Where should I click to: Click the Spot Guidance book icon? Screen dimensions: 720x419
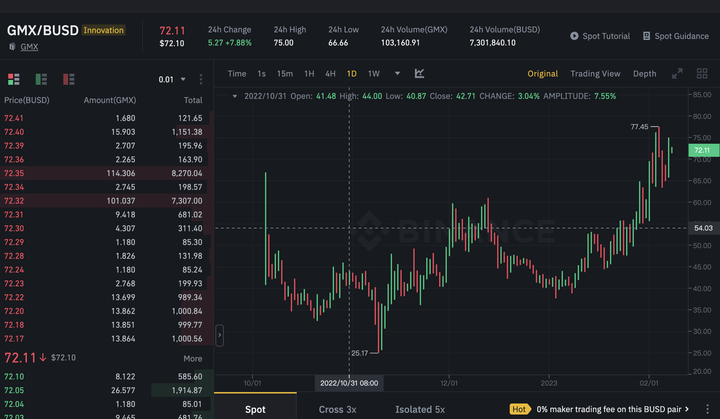(x=647, y=36)
